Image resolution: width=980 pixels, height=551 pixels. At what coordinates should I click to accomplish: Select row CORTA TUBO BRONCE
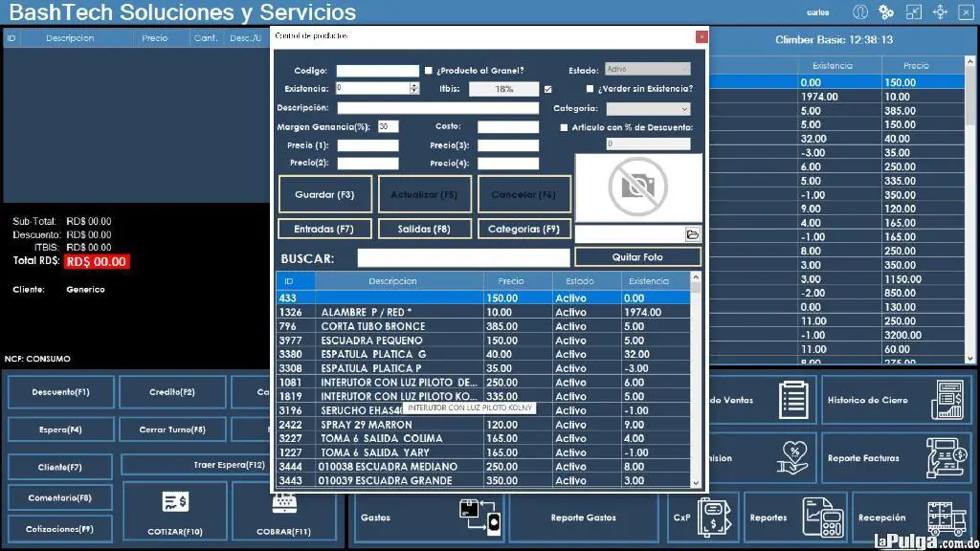483,326
